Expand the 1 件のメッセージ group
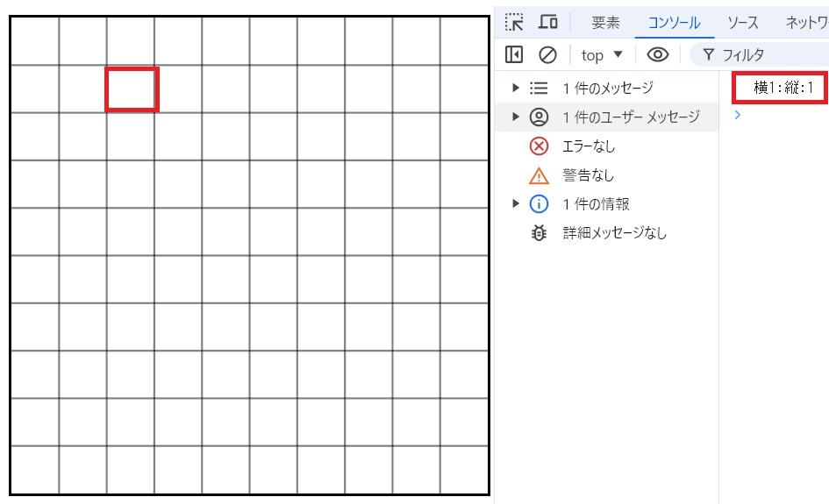 click(x=516, y=88)
